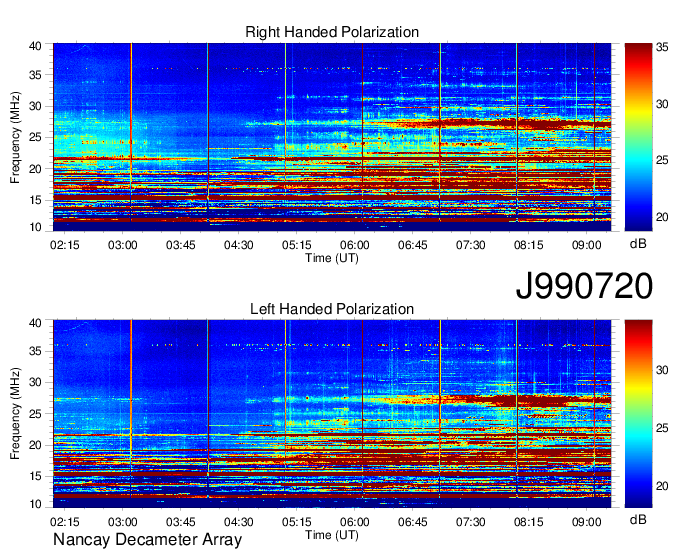The width and height of the screenshot is (680, 552).
Task: Click 40 MHz tick on Right Handed plot
Action: tap(35, 46)
